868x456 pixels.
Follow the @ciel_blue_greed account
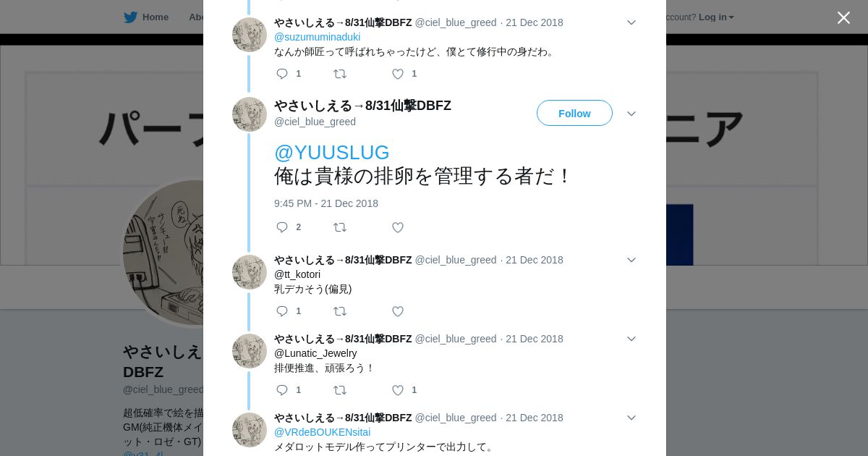[574, 113]
